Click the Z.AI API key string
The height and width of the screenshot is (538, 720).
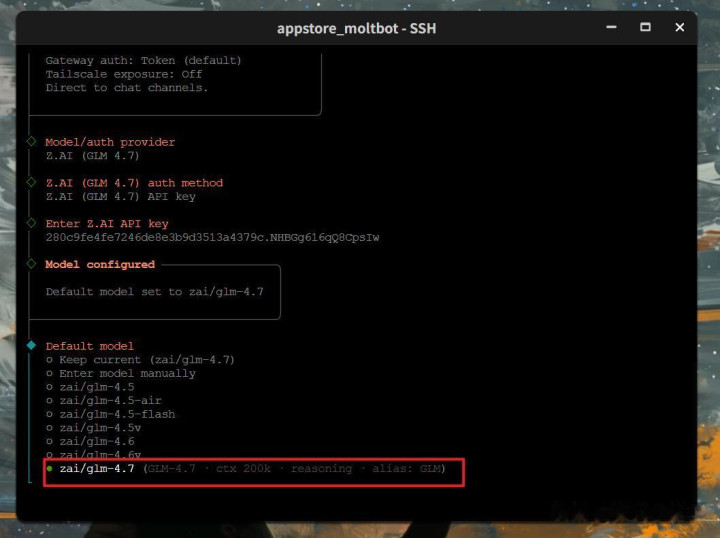(x=212, y=237)
